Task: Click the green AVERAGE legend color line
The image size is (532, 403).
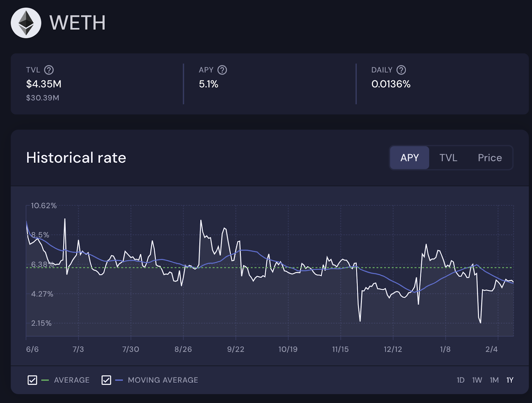Action: [45, 380]
